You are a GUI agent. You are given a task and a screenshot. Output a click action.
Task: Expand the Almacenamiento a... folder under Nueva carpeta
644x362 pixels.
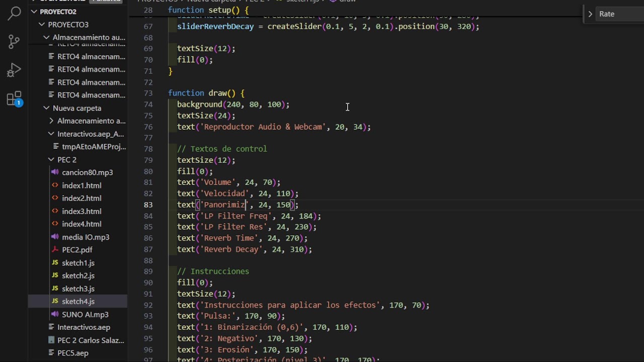point(51,121)
